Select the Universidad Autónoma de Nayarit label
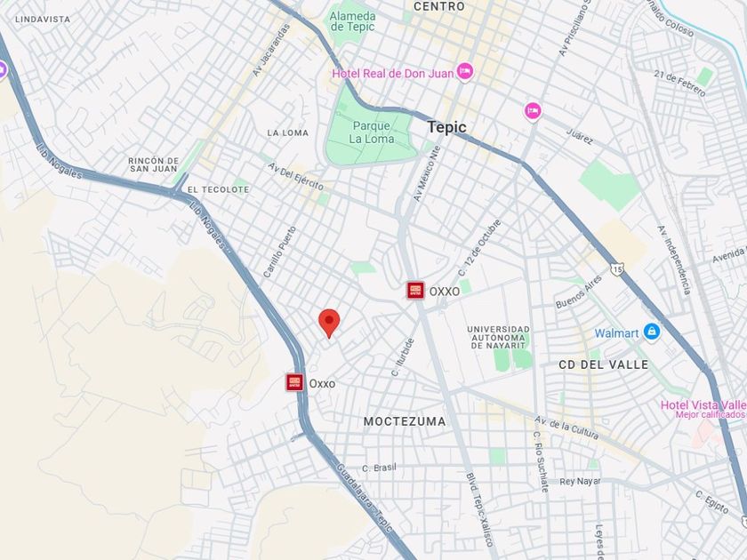 tap(498, 337)
